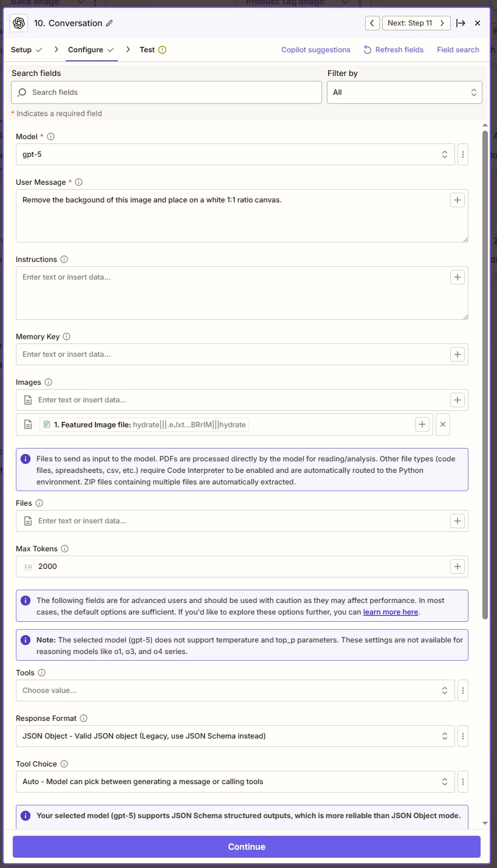
Task: Switch to the Setup tab
Action: 27,50
